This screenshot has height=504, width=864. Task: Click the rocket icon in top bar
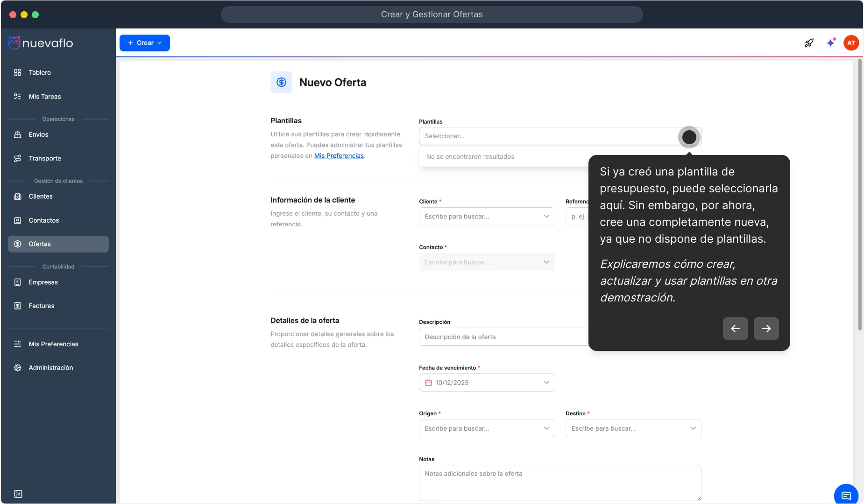pyautogui.click(x=809, y=43)
